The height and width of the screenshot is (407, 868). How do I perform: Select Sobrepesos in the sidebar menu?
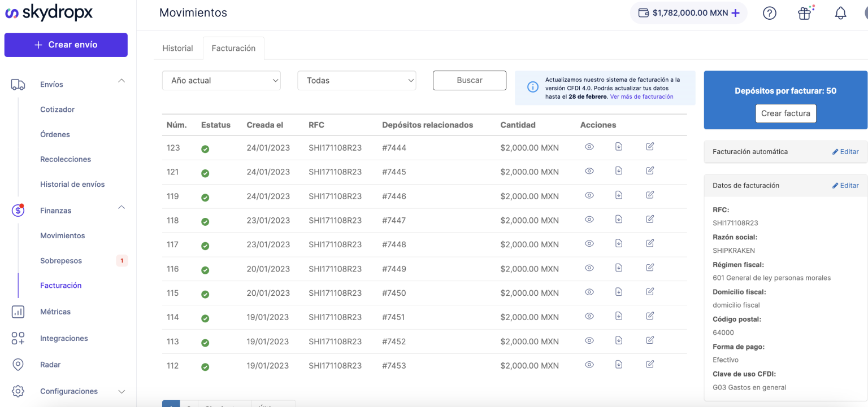tap(60, 260)
